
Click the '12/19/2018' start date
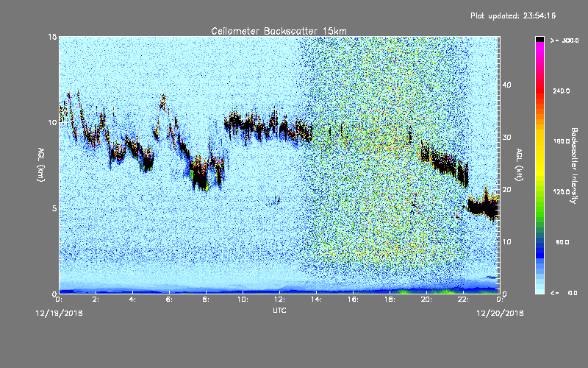click(59, 314)
